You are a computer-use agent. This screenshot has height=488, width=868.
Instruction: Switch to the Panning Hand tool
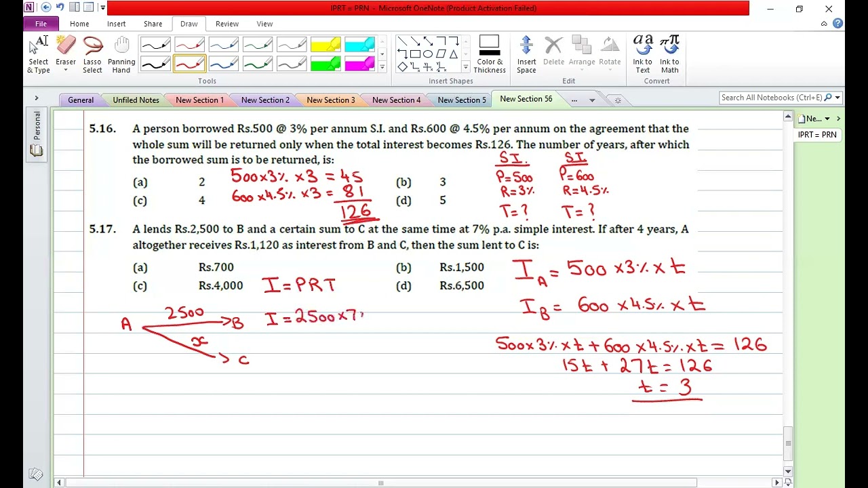pyautogui.click(x=121, y=54)
